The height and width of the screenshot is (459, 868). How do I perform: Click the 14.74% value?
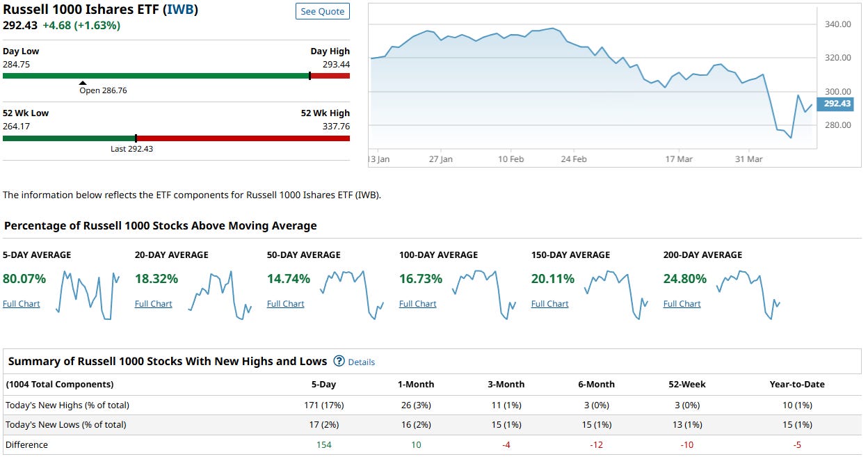coord(289,279)
